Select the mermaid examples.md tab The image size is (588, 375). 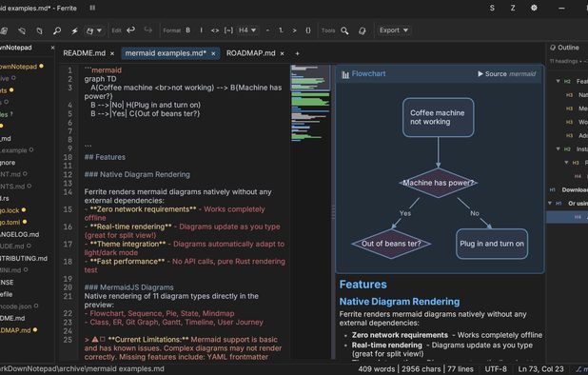(166, 53)
